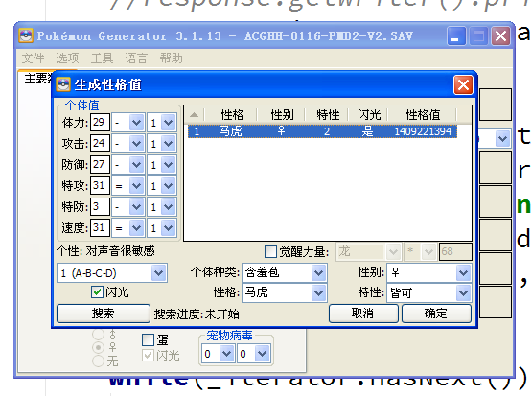The width and height of the screenshot is (532, 396).
Task: Select the 无 gender radio button
Action: (x=99, y=361)
